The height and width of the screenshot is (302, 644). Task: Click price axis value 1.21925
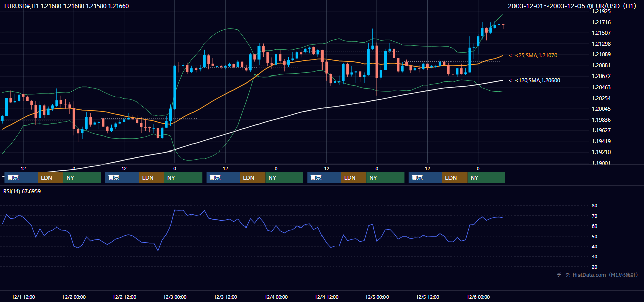[601, 11]
